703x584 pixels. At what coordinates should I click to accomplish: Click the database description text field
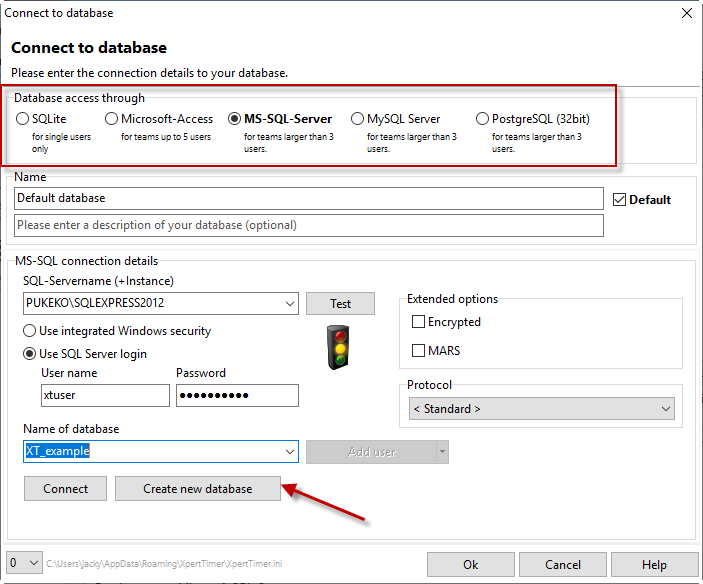click(308, 225)
